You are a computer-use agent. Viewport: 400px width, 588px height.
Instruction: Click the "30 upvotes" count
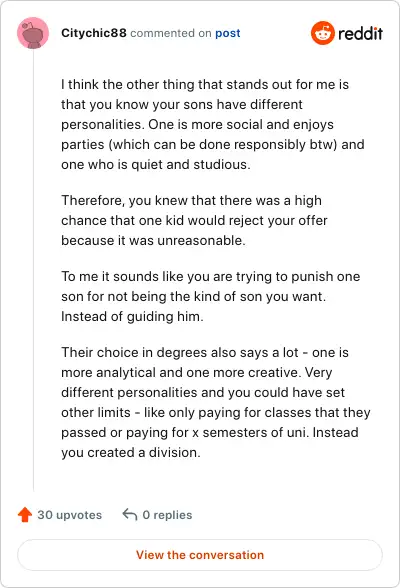(x=69, y=515)
